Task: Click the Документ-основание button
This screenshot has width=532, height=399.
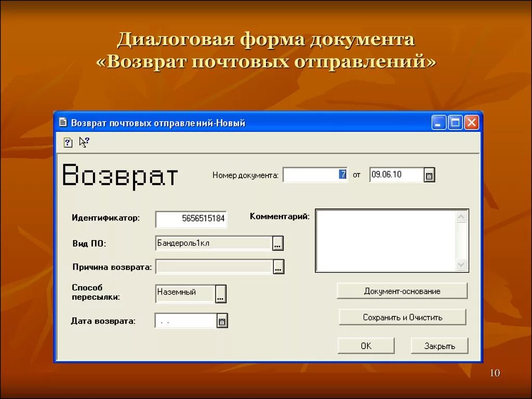Action: tap(402, 291)
